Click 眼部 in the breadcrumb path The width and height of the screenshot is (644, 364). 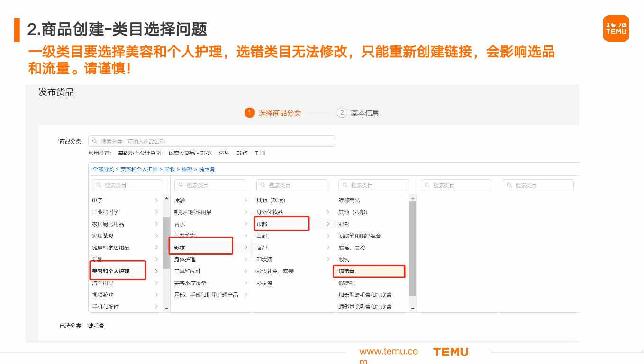point(187,169)
